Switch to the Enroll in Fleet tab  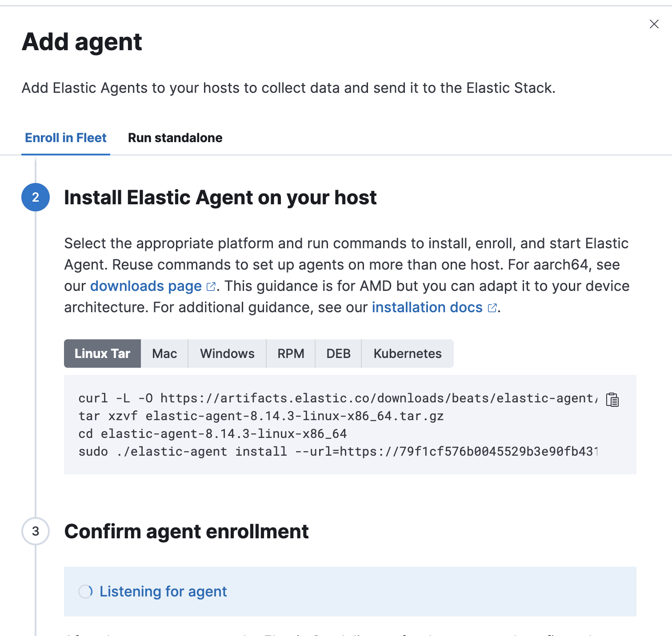(x=66, y=138)
